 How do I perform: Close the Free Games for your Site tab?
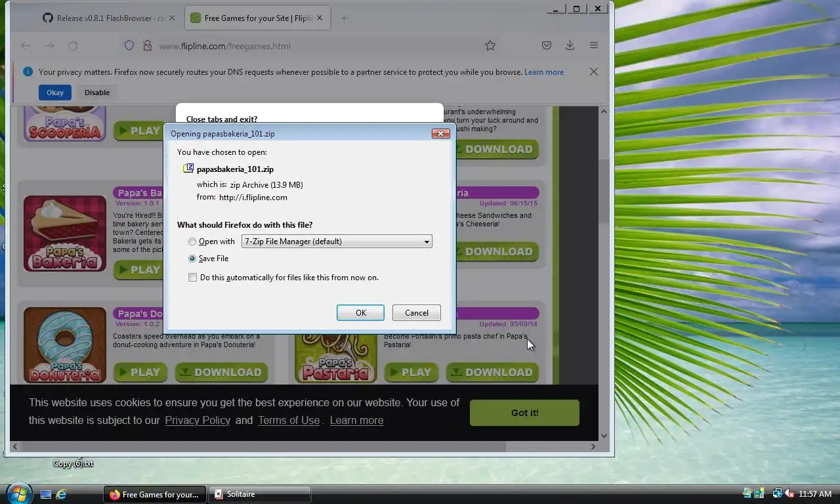[320, 18]
